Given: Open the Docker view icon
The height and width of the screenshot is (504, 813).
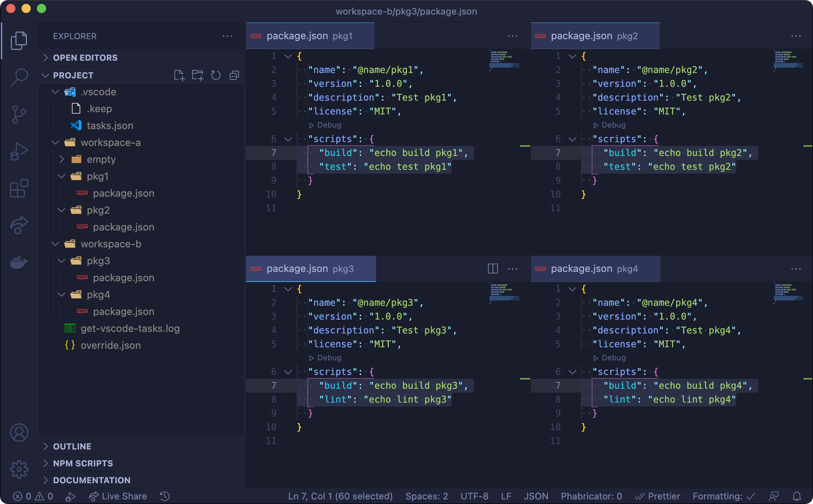Looking at the screenshot, I should tap(19, 263).
